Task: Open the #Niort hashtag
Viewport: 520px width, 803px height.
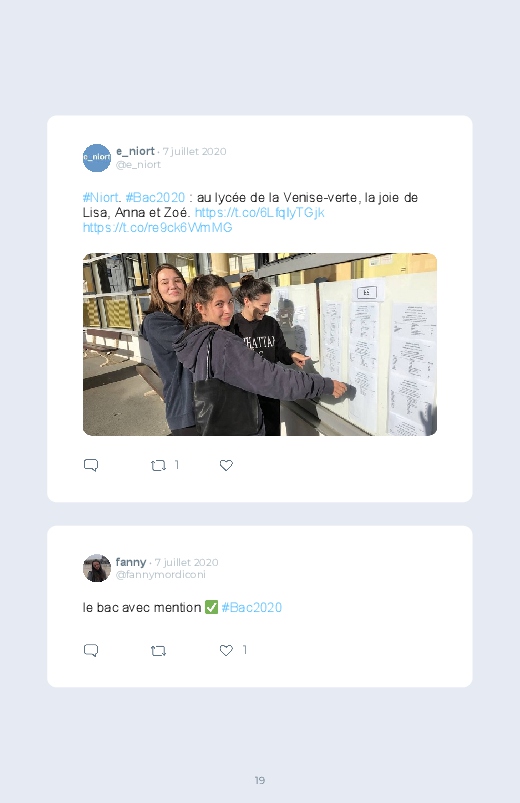Action: click(x=100, y=198)
